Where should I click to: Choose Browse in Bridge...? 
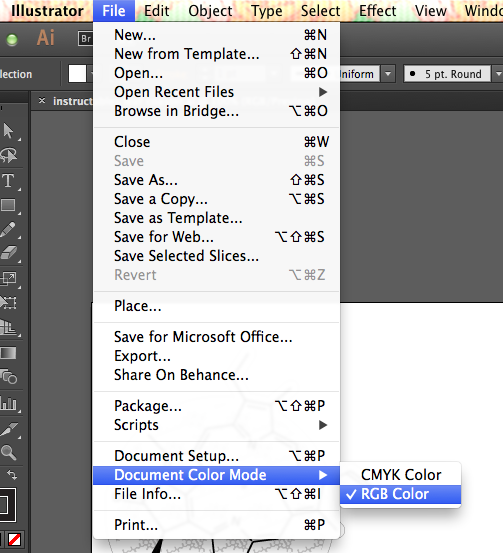216,111
